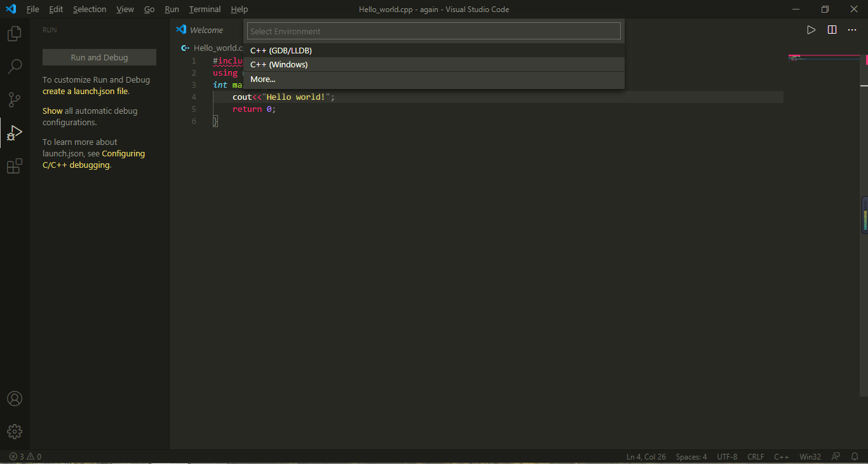Choose C++ (Windows) environment

click(434, 64)
